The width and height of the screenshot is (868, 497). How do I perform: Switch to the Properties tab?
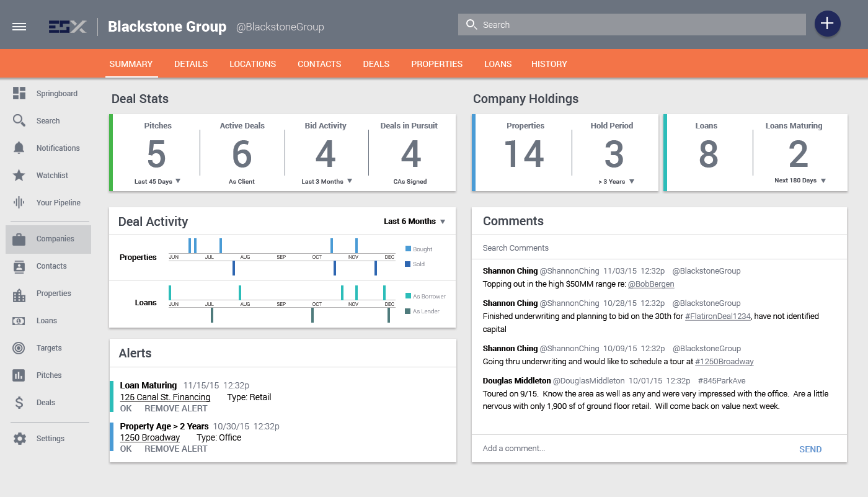[x=437, y=64]
